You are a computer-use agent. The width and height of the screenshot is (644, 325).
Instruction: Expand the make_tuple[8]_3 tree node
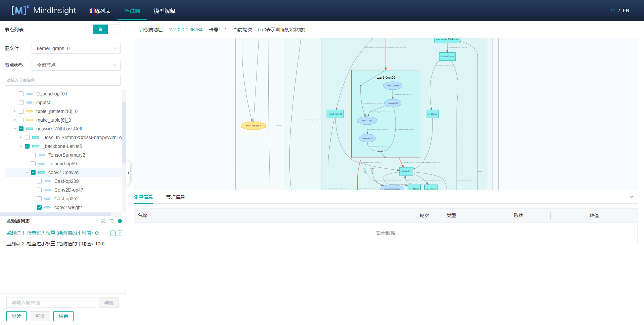click(15, 120)
